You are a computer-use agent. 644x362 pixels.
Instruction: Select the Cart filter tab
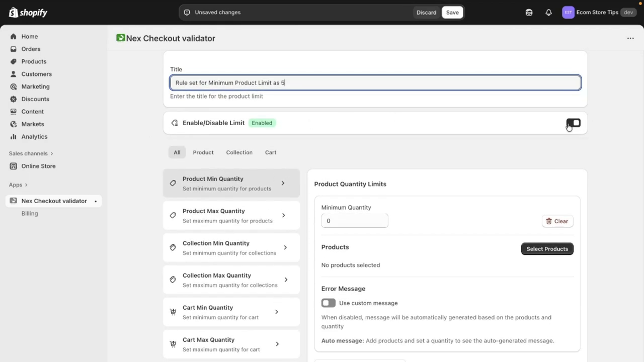[x=271, y=152]
